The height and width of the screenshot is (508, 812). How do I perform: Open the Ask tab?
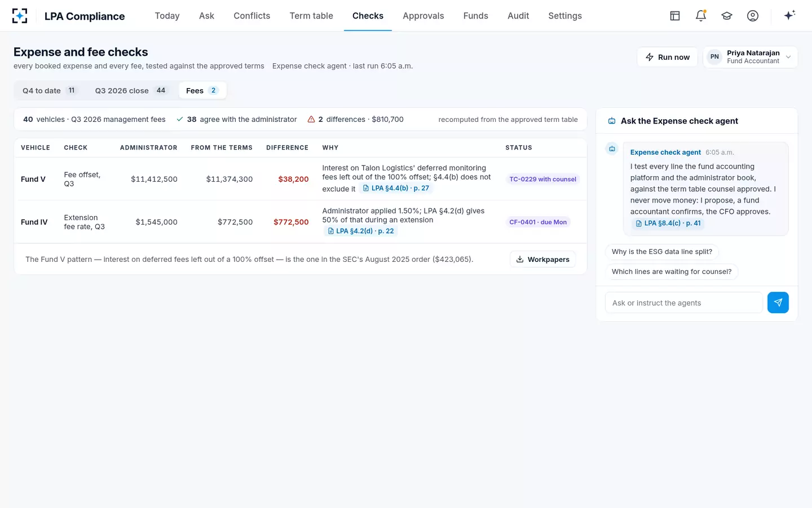coord(206,16)
